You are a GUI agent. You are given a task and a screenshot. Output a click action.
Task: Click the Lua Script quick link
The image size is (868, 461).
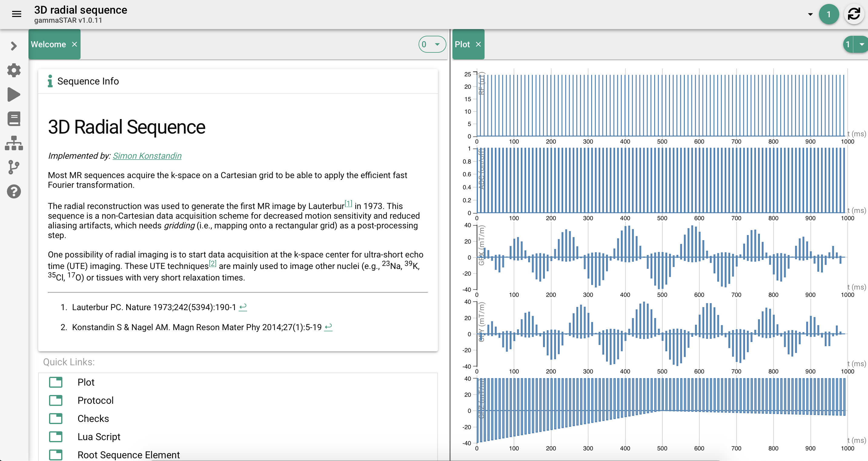[x=99, y=437]
